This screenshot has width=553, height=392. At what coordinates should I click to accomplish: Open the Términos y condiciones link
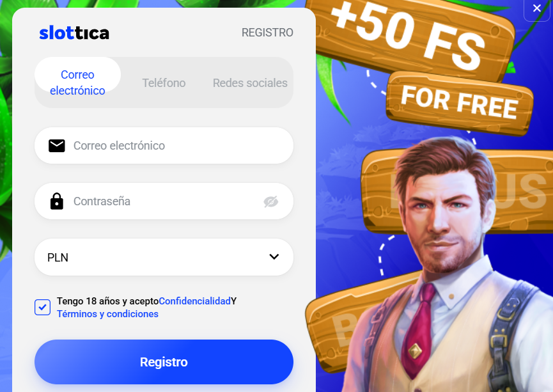coord(107,314)
